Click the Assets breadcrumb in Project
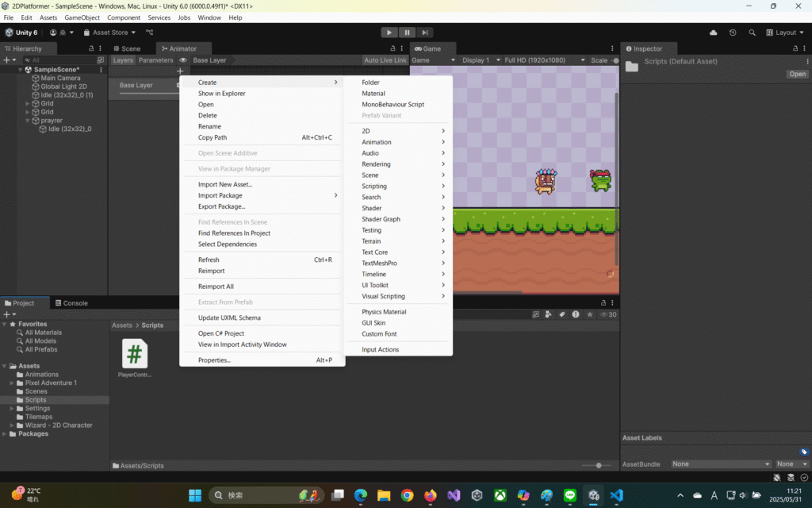 [122, 325]
